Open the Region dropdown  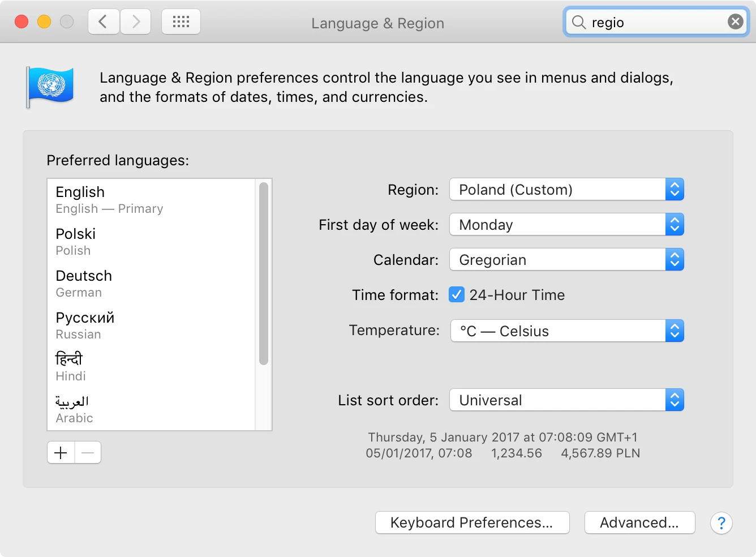566,190
